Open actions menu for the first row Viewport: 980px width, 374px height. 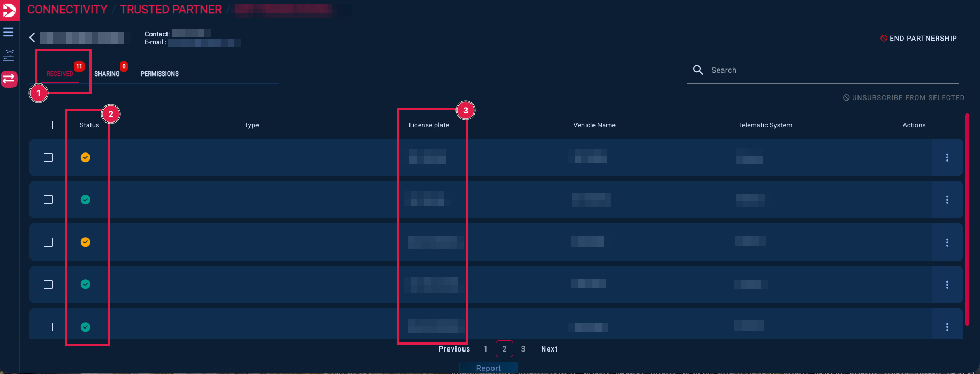click(x=947, y=157)
